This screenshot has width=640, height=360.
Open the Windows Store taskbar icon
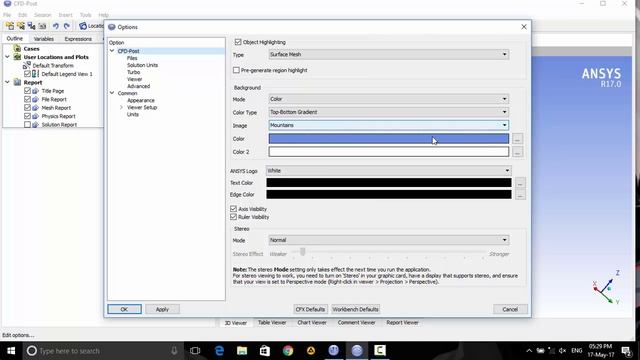click(x=265, y=351)
